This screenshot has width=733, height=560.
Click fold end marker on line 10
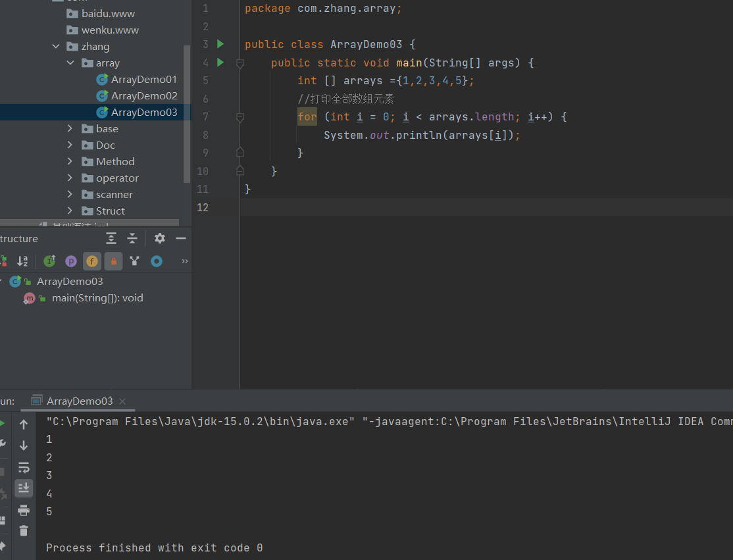tap(240, 170)
